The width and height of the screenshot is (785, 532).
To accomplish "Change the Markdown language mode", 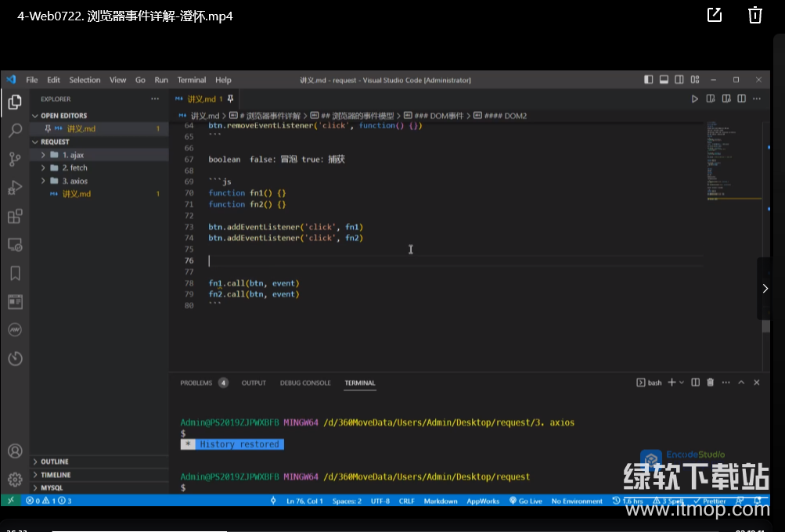I will click(x=441, y=501).
